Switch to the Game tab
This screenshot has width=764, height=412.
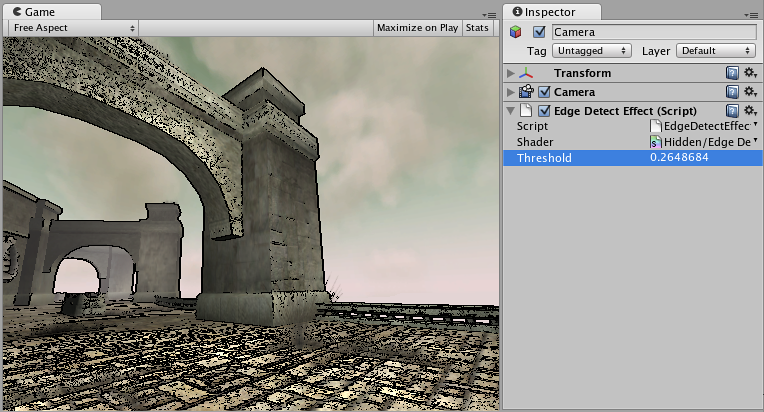click(x=52, y=12)
